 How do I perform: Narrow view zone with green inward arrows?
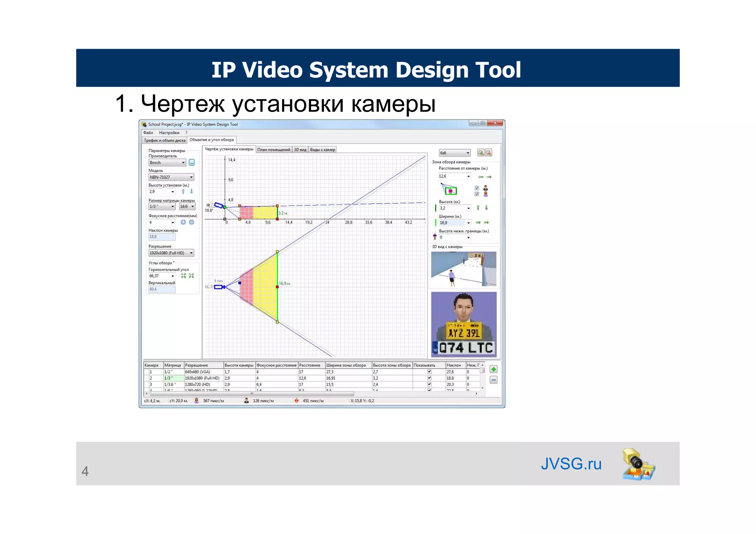coord(487,223)
